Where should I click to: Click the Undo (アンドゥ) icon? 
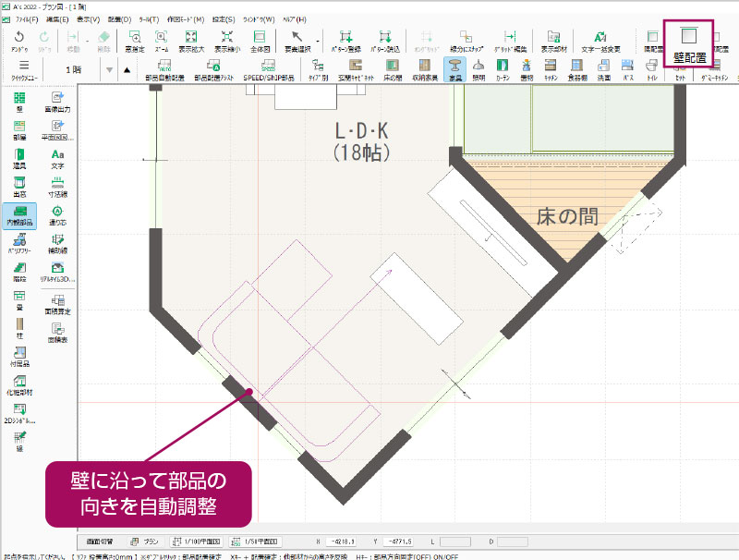(x=19, y=41)
